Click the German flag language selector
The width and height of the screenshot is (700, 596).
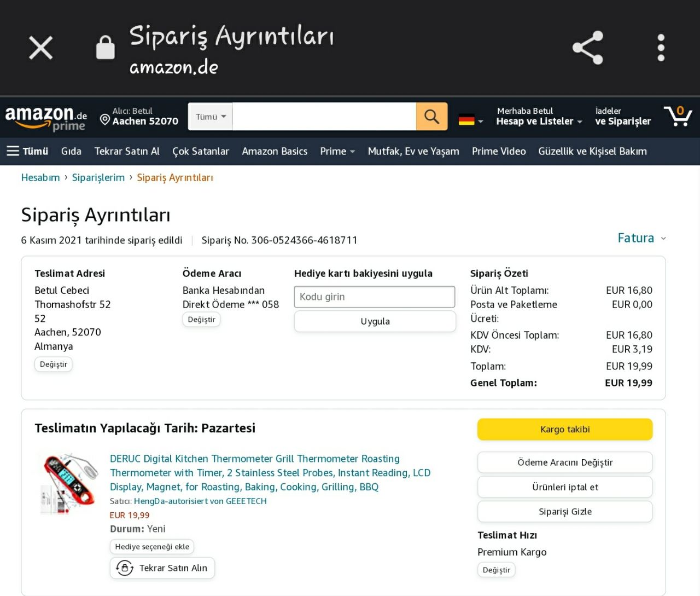(x=470, y=119)
